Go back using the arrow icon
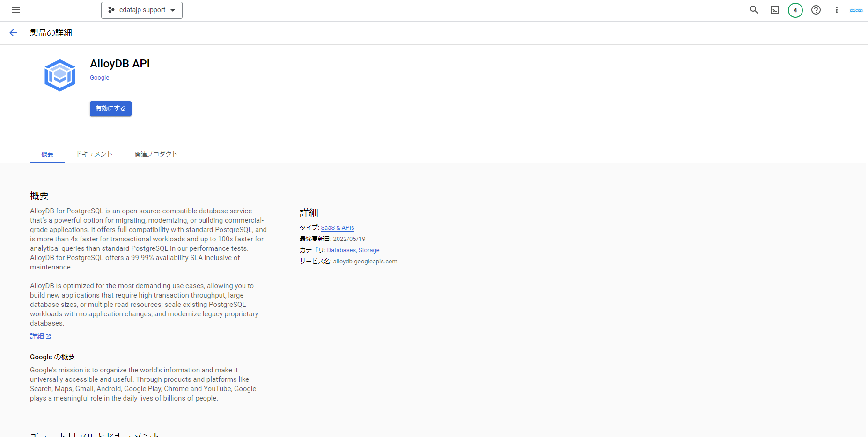Image resolution: width=868 pixels, height=437 pixels. [13, 33]
